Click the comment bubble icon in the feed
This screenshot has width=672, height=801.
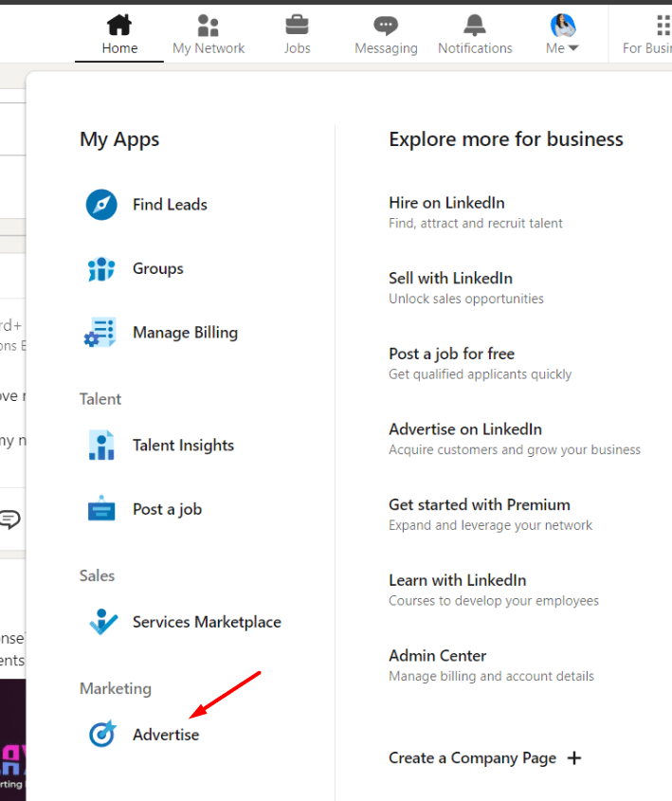(x=9, y=519)
